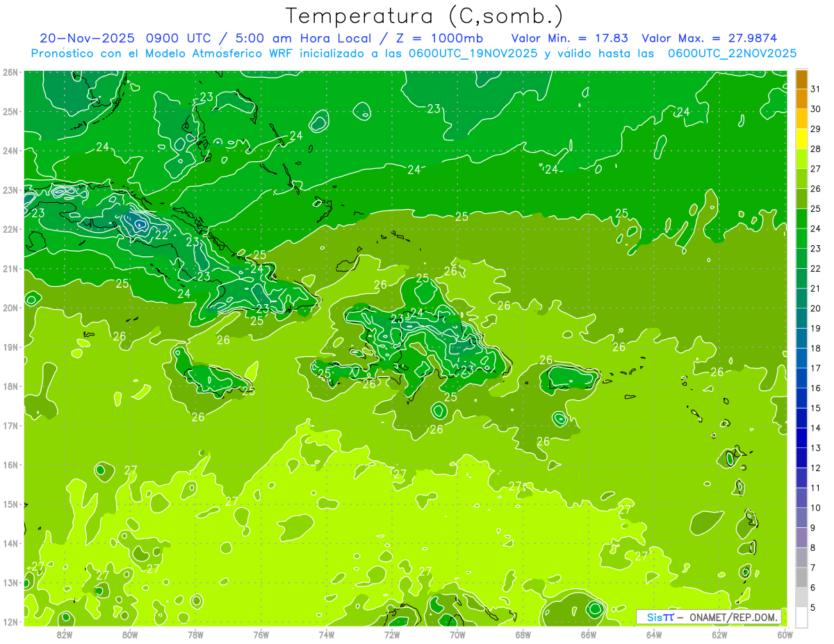Click the 22N latitude axis label
Screen dimensions: 834x644
pyautogui.click(x=11, y=229)
